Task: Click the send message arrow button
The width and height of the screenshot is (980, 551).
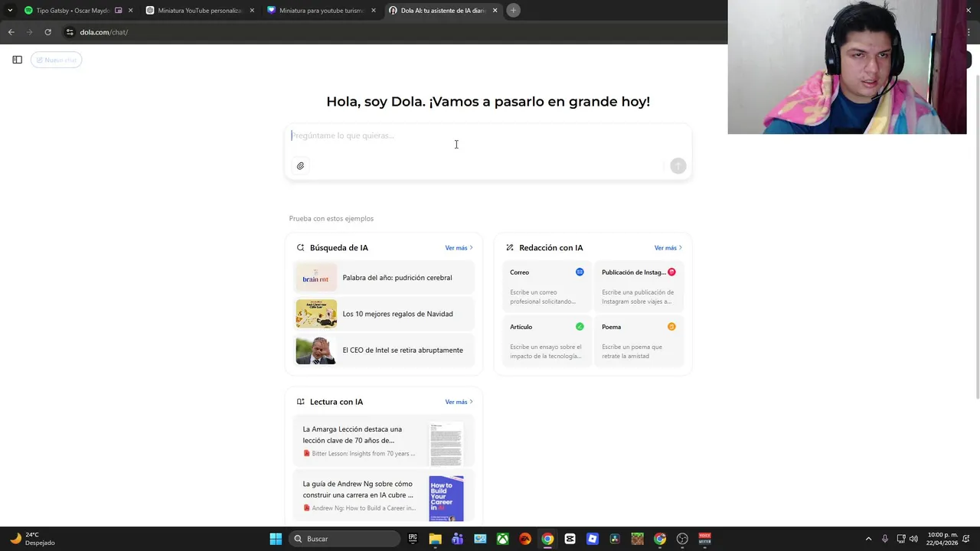Action: pos(678,166)
